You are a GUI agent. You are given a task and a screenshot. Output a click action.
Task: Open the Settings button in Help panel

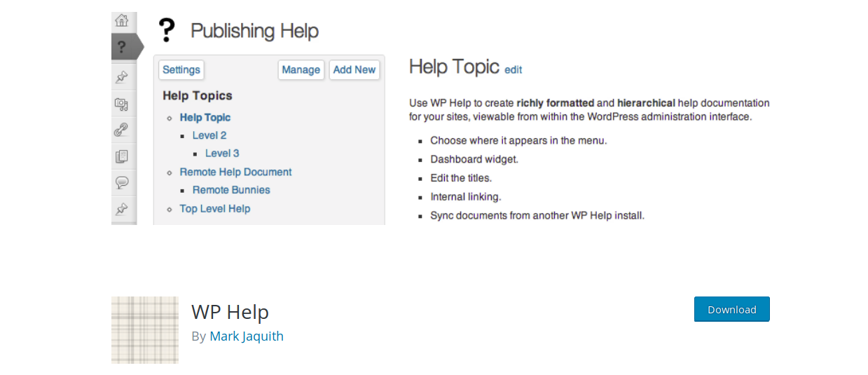point(181,70)
